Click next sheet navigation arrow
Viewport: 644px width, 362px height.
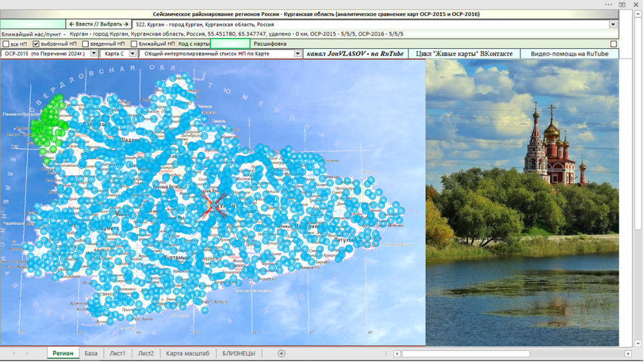27,354
